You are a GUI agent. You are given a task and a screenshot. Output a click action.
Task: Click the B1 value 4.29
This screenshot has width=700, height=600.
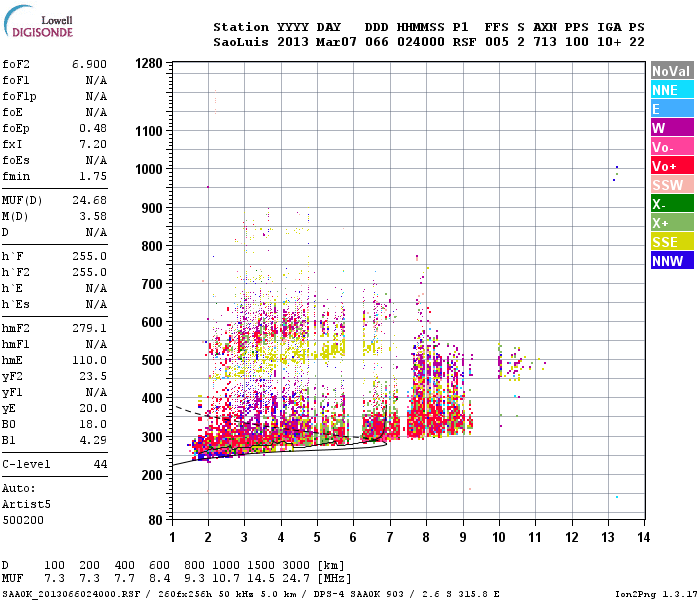[93, 440]
